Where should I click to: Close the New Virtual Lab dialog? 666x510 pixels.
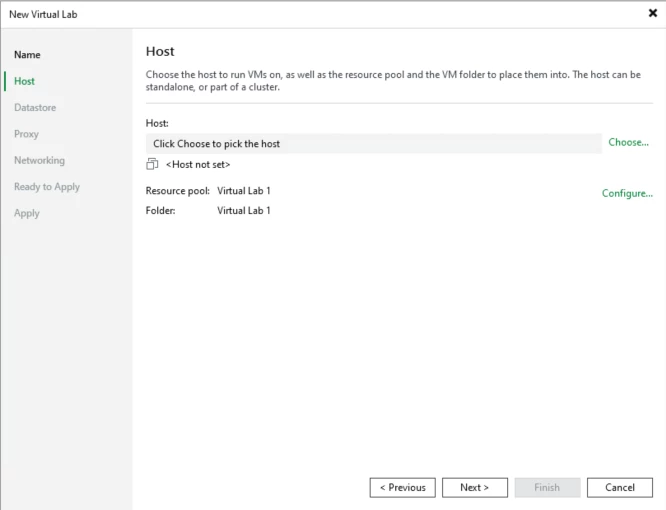tap(652, 14)
